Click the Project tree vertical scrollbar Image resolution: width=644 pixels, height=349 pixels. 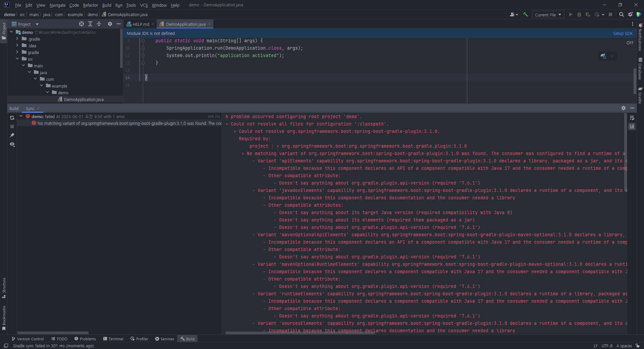(x=121, y=48)
